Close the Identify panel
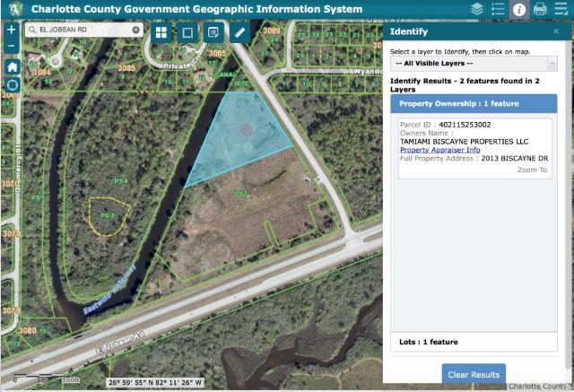The image size is (574, 392). (x=556, y=31)
